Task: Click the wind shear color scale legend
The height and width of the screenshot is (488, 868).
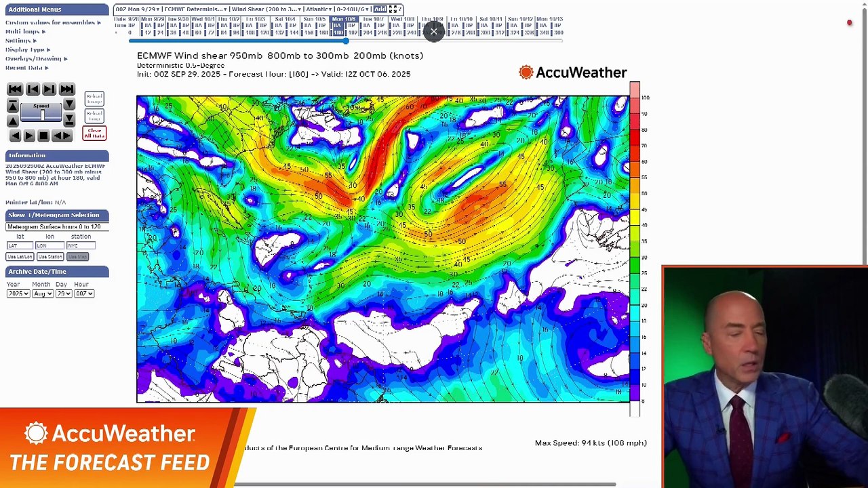Action: pos(635,249)
